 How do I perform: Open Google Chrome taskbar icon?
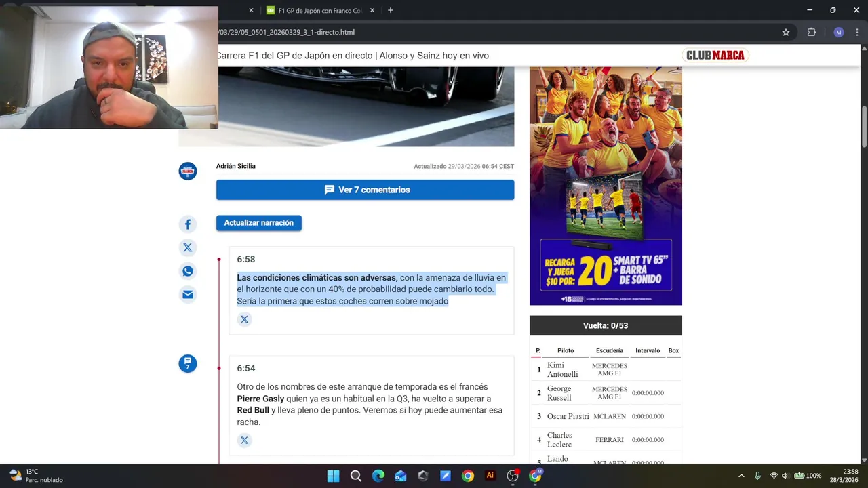(x=468, y=476)
